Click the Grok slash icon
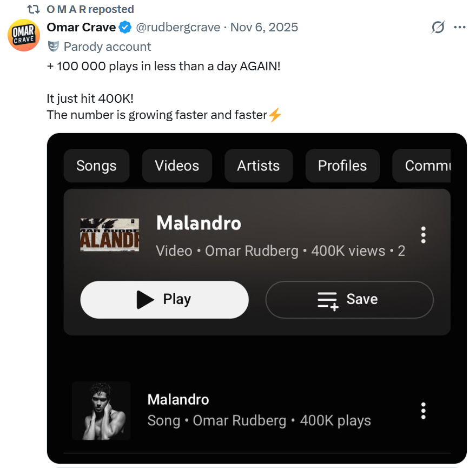Image resolution: width=476 pixels, height=468 pixels. tap(437, 27)
